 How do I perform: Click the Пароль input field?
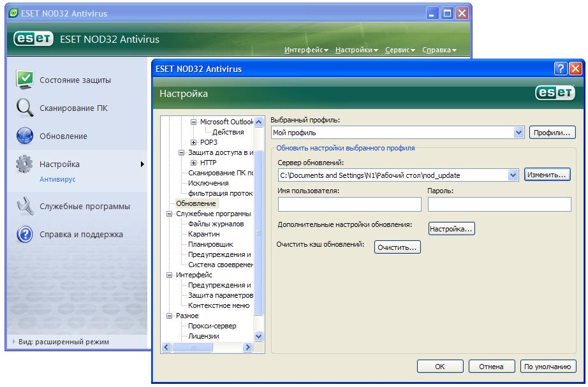499,205
